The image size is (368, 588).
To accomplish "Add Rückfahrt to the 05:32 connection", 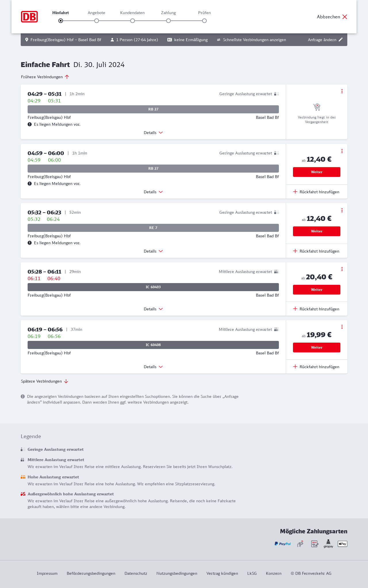I will [316, 251].
